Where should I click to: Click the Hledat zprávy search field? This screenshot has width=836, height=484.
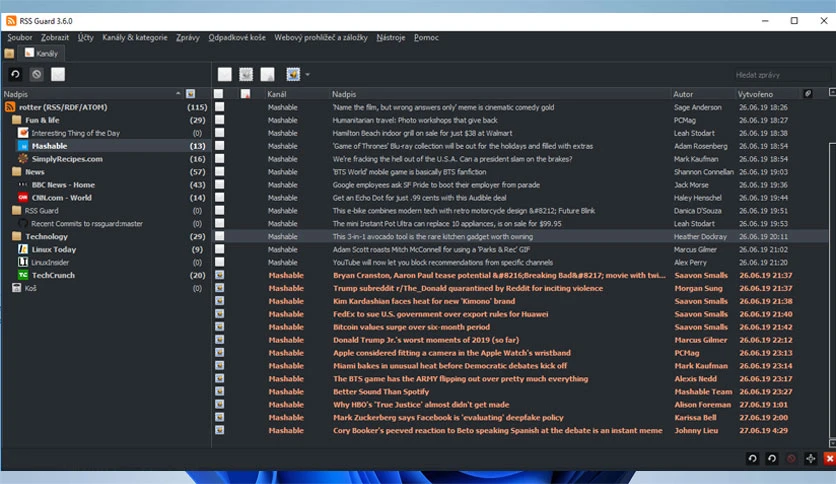[x=781, y=75]
